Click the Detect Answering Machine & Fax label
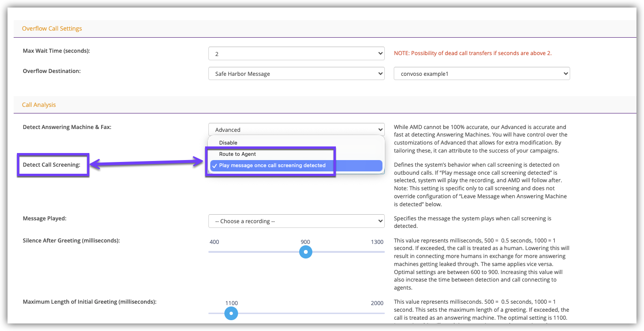644x331 pixels. (67, 127)
